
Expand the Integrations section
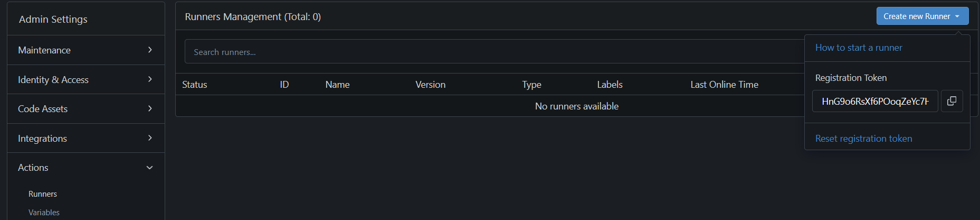point(85,139)
